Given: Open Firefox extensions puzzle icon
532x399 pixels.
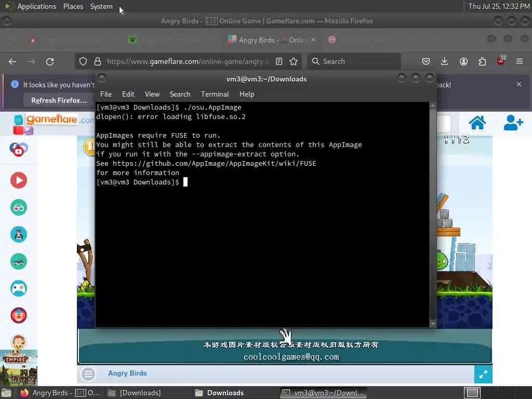Looking at the screenshot, I should click(482, 61).
